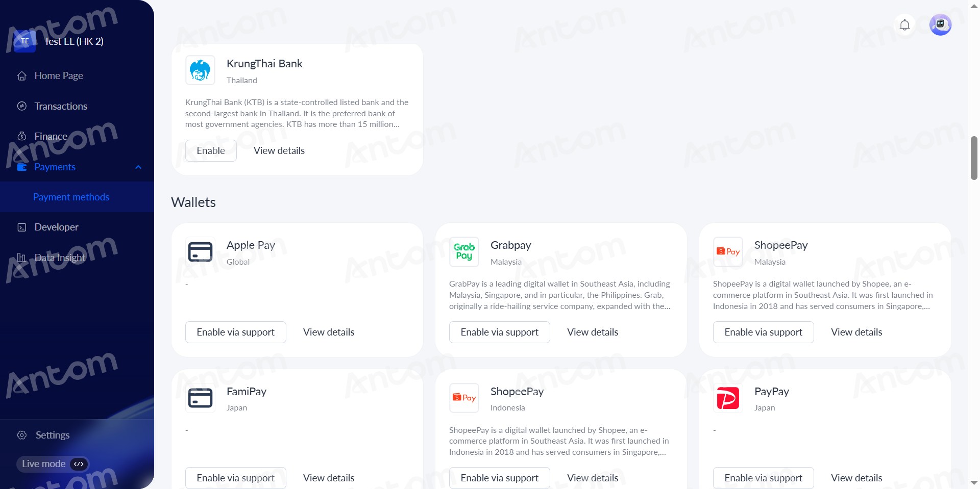View details for FamiPay
This screenshot has width=980, height=489.
coord(329,478)
